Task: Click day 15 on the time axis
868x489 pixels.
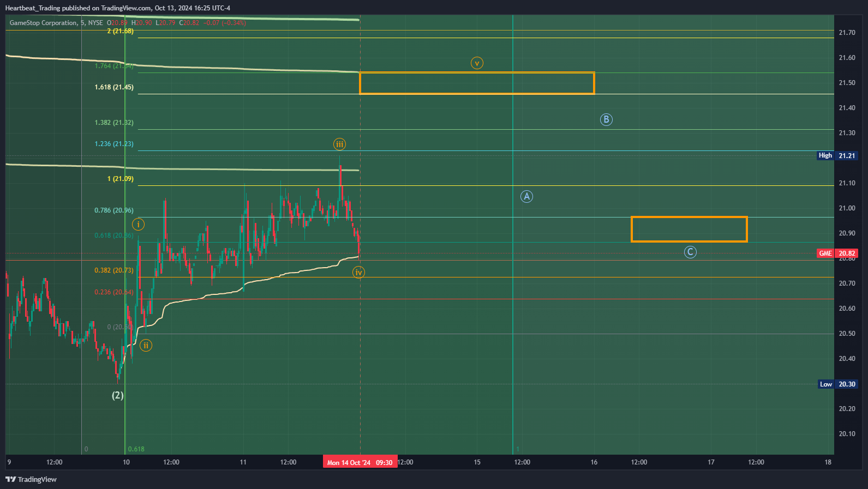Action: click(477, 462)
